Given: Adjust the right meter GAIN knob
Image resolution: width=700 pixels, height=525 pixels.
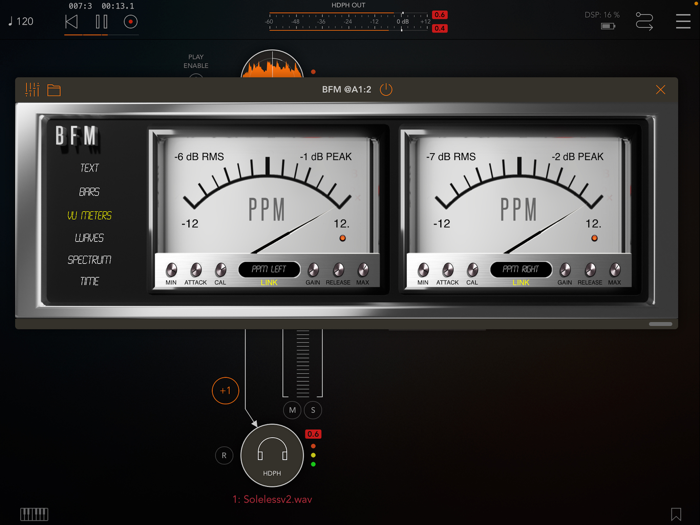Looking at the screenshot, I should [x=565, y=270].
